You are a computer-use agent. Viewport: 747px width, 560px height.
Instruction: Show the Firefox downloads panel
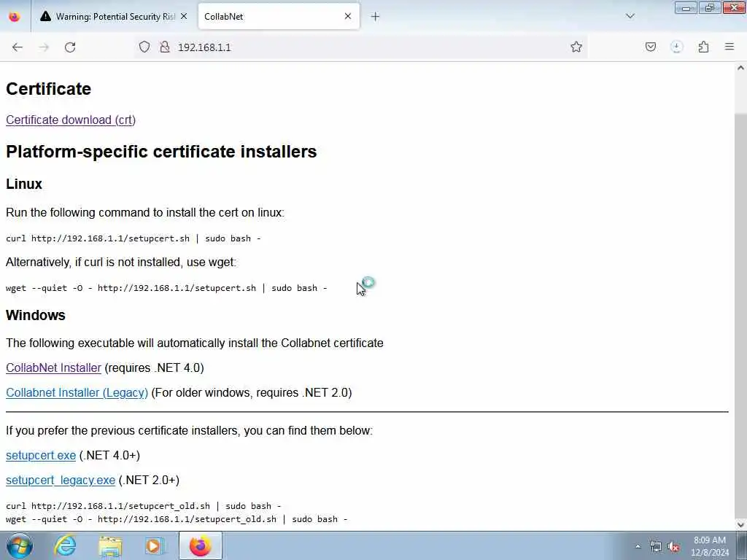click(x=676, y=47)
